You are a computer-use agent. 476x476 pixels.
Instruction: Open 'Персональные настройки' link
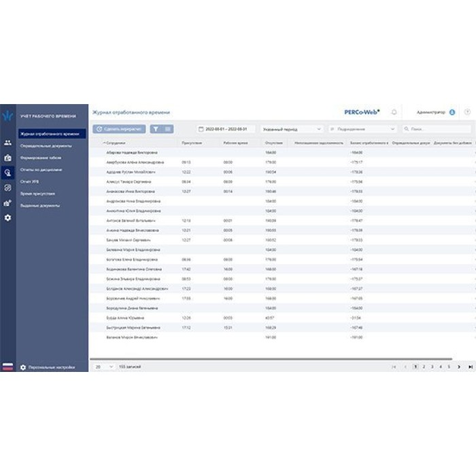pyautogui.click(x=51, y=367)
